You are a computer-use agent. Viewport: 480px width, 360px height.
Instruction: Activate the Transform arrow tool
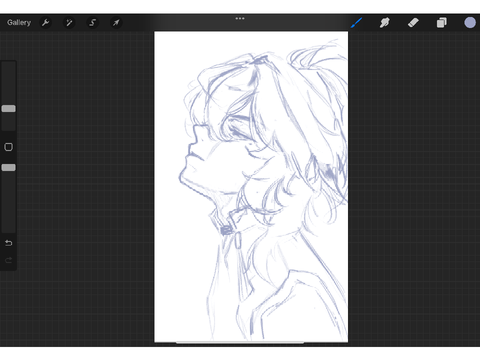(x=116, y=23)
